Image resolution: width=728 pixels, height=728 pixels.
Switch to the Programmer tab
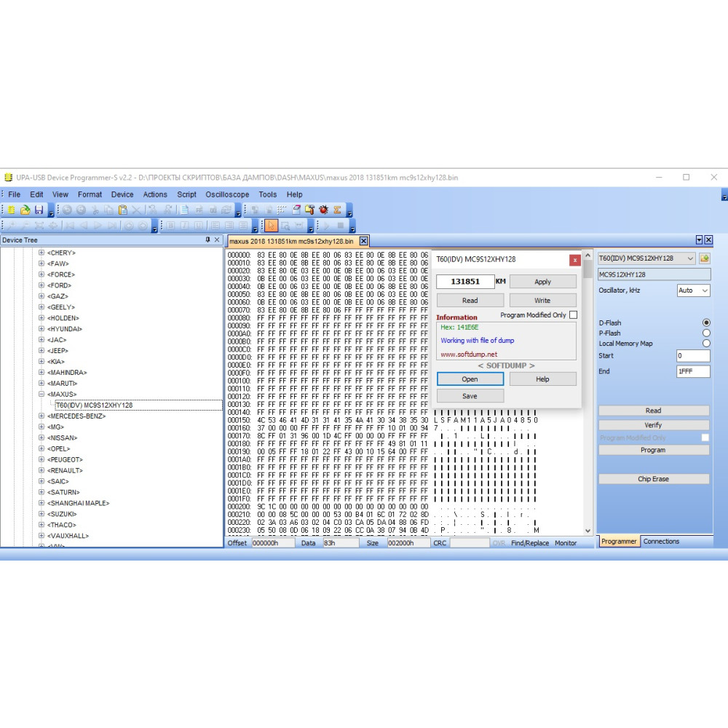(619, 542)
